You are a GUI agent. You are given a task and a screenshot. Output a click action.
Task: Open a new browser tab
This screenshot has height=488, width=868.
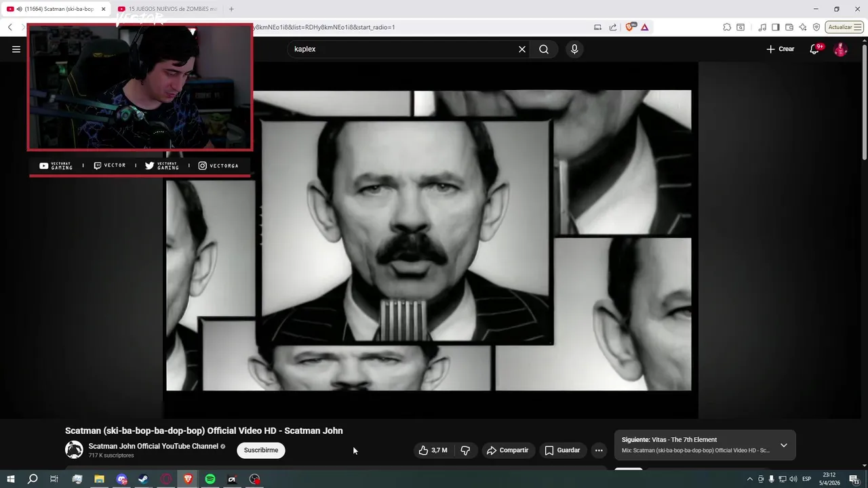click(231, 9)
